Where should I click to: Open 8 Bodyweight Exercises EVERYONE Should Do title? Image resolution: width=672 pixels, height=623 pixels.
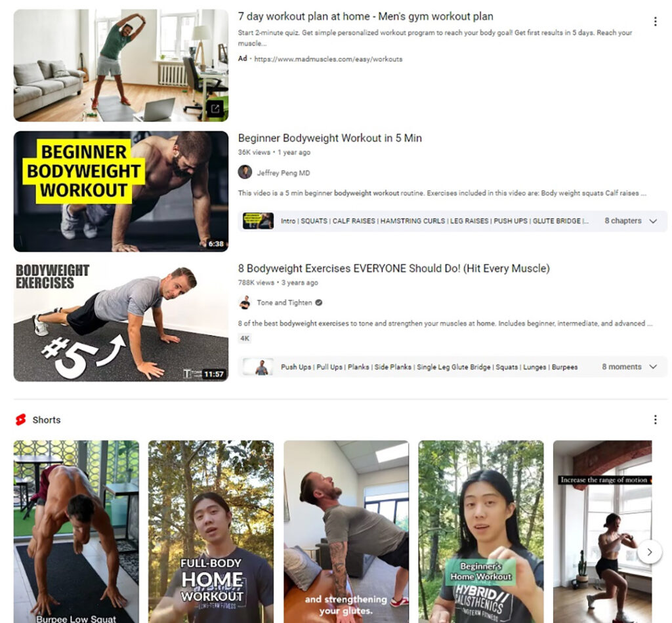[x=394, y=268]
